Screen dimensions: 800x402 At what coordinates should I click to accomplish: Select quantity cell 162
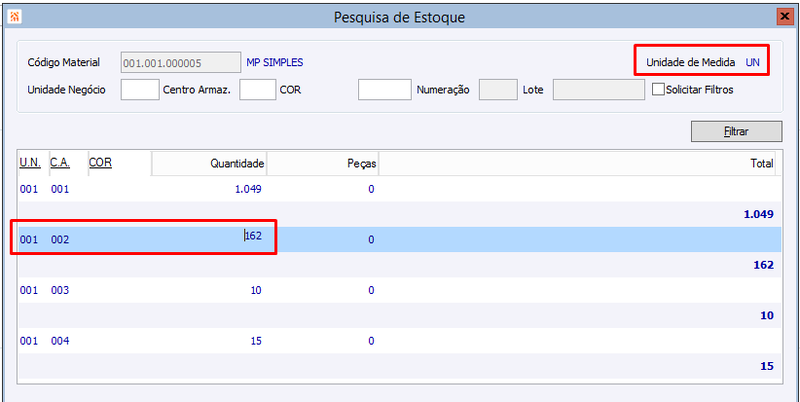(254, 235)
